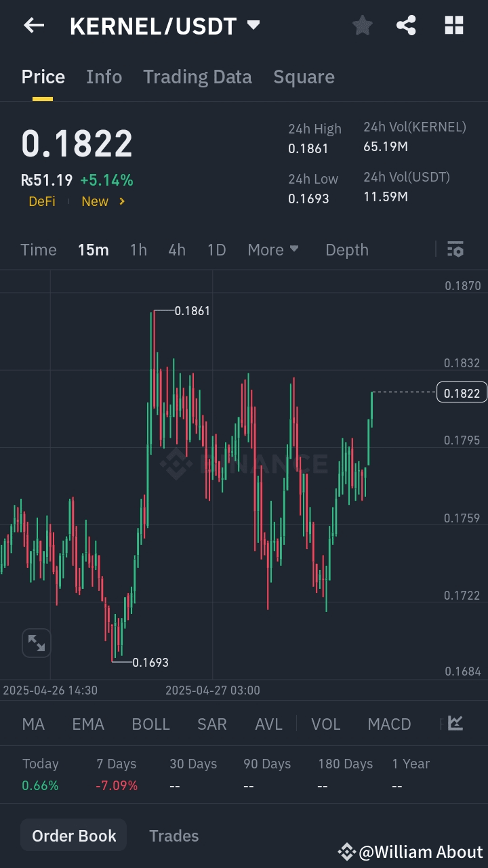Open the Square tab
This screenshot has width=488, height=868.
click(x=304, y=77)
